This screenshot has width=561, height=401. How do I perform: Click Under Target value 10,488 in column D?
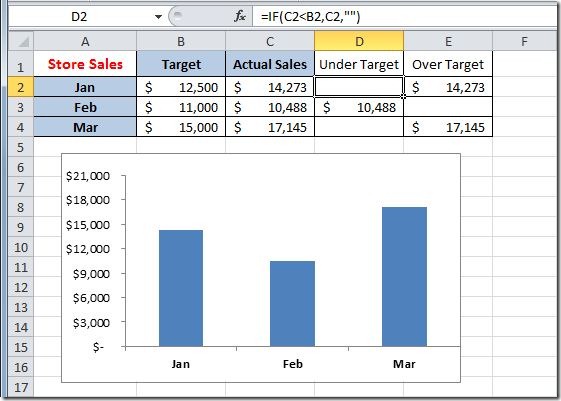[359, 107]
